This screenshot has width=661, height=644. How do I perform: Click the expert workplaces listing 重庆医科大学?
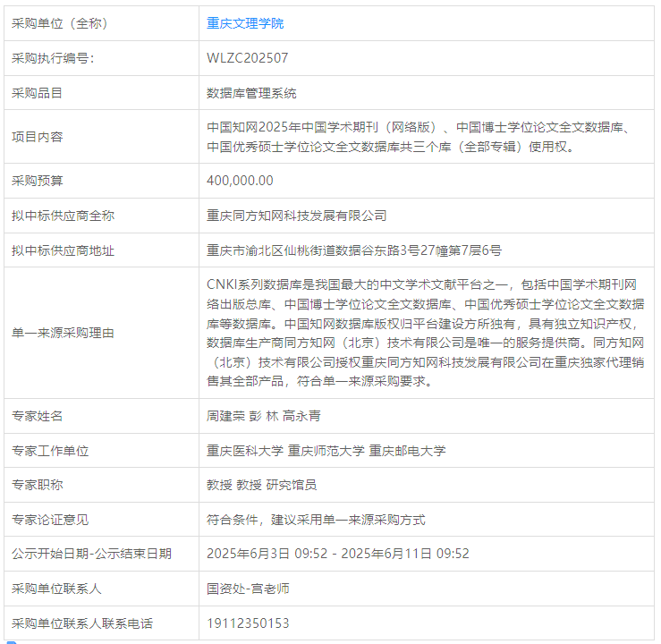click(326, 451)
